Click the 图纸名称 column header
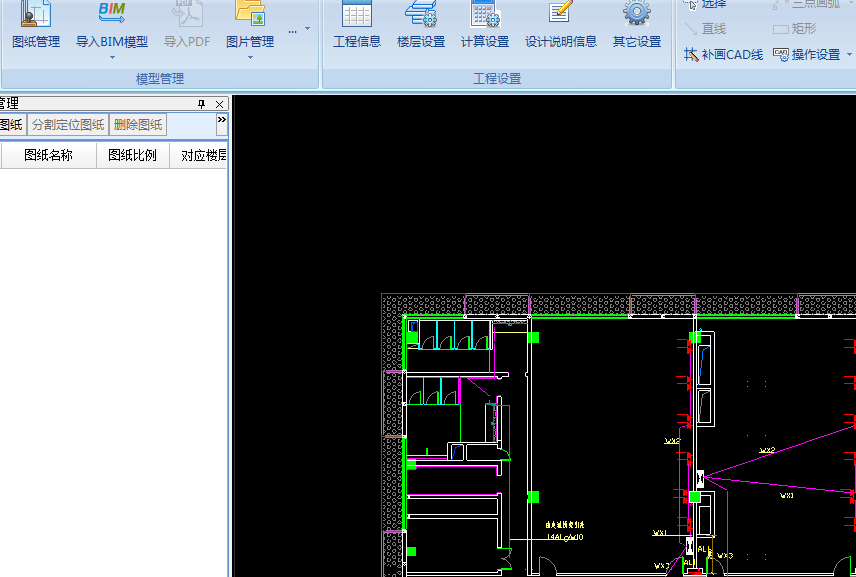Viewport: 856px width, 577px height. pyautogui.click(x=49, y=156)
